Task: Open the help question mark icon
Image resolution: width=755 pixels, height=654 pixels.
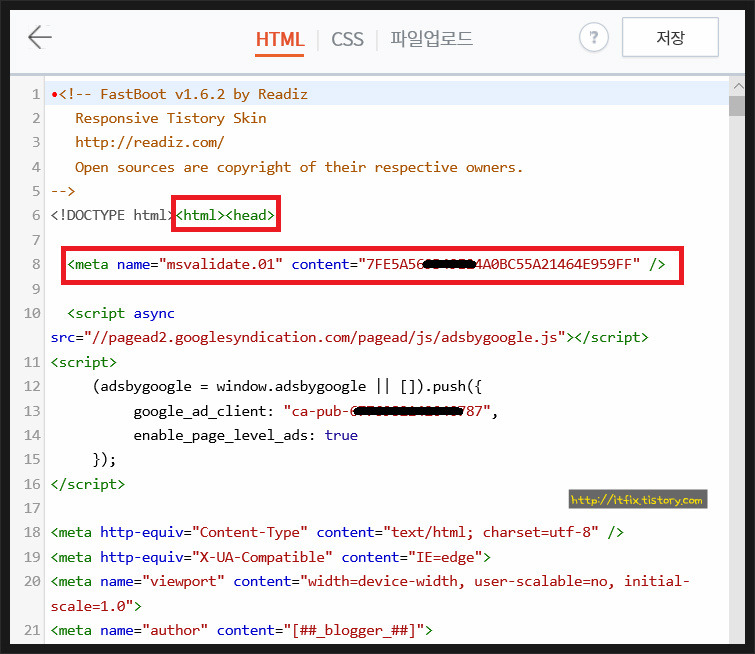Action: point(594,37)
